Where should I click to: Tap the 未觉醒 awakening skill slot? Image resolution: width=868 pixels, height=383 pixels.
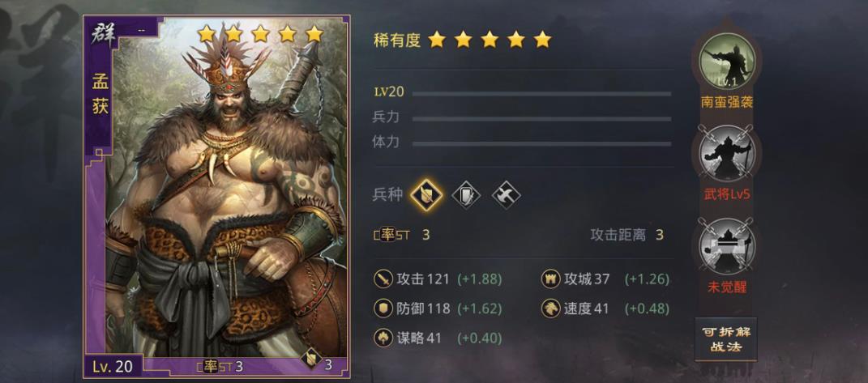(725, 245)
